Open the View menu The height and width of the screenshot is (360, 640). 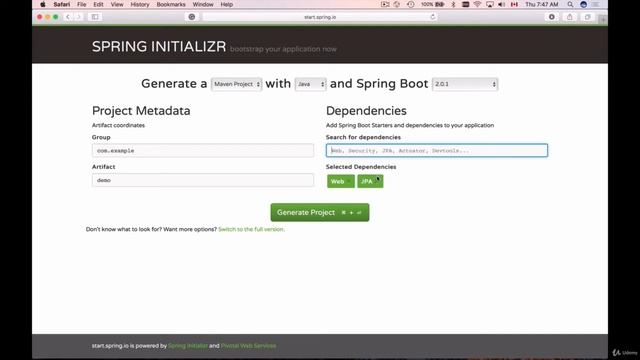(x=117, y=4)
